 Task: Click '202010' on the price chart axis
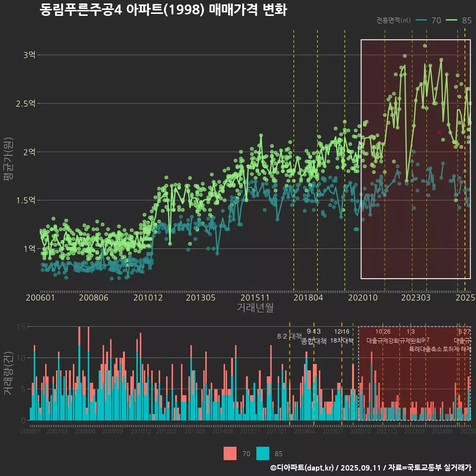363,297
